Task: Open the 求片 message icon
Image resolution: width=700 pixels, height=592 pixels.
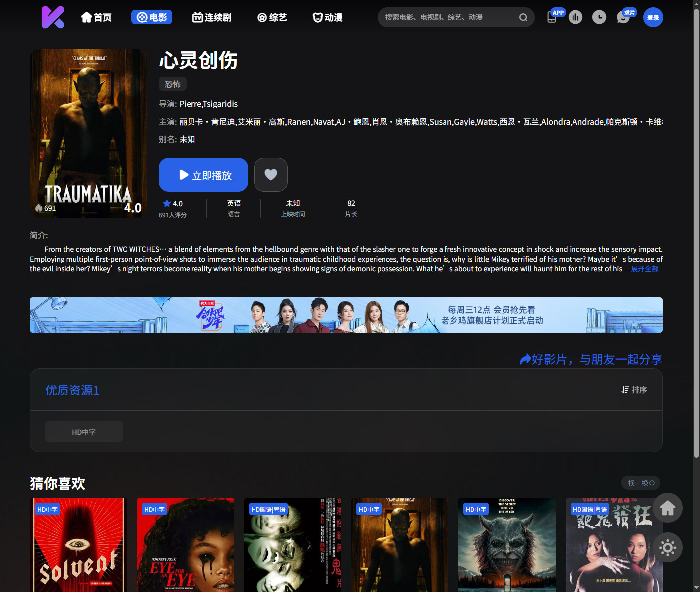Action: coord(623,17)
